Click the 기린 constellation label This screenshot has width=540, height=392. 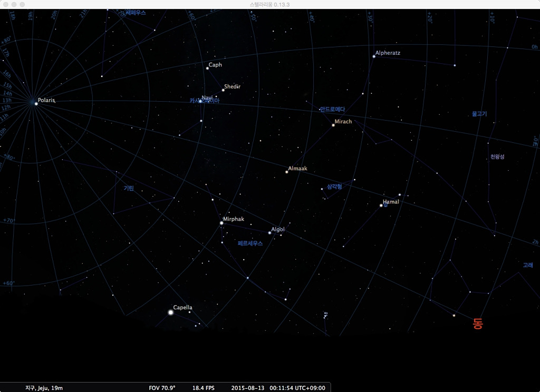[129, 188]
